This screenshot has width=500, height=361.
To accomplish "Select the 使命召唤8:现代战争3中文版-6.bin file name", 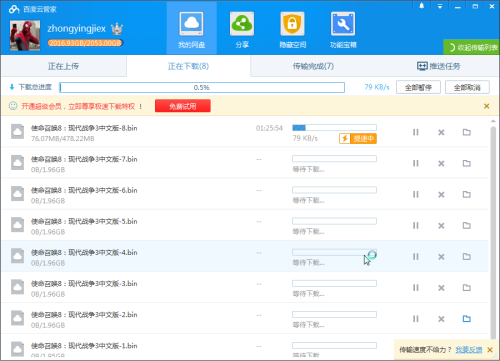I will 84,190.
